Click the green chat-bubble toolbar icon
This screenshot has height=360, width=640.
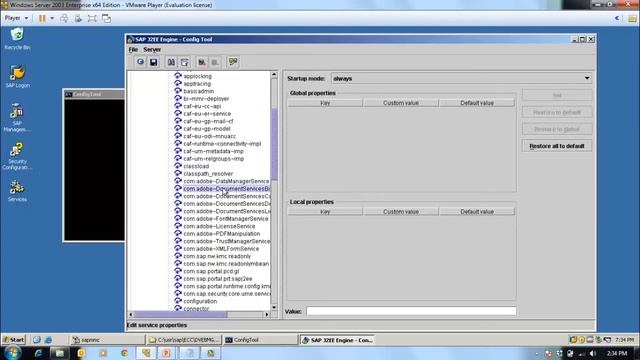pos(233,62)
